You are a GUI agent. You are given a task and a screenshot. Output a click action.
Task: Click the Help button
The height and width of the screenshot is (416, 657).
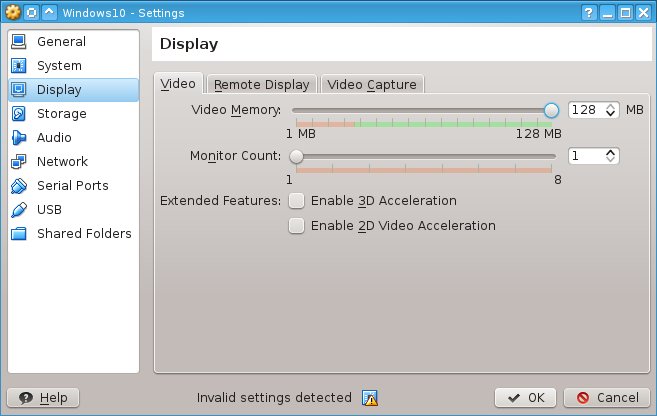click(x=43, y=398)
